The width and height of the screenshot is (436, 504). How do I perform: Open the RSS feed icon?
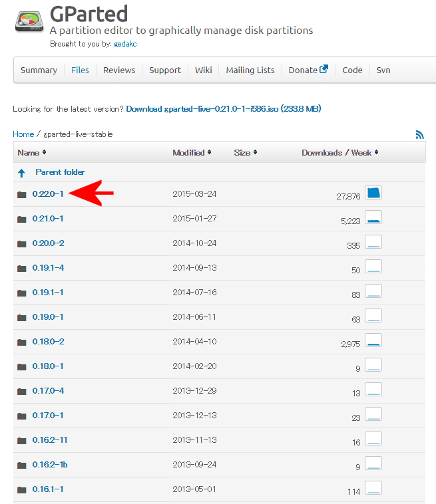419,134
